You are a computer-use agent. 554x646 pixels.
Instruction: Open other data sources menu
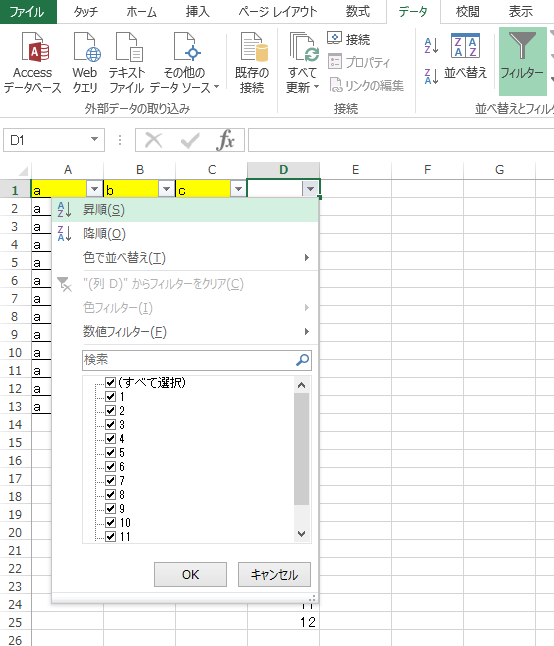click(x=184, y=63)
